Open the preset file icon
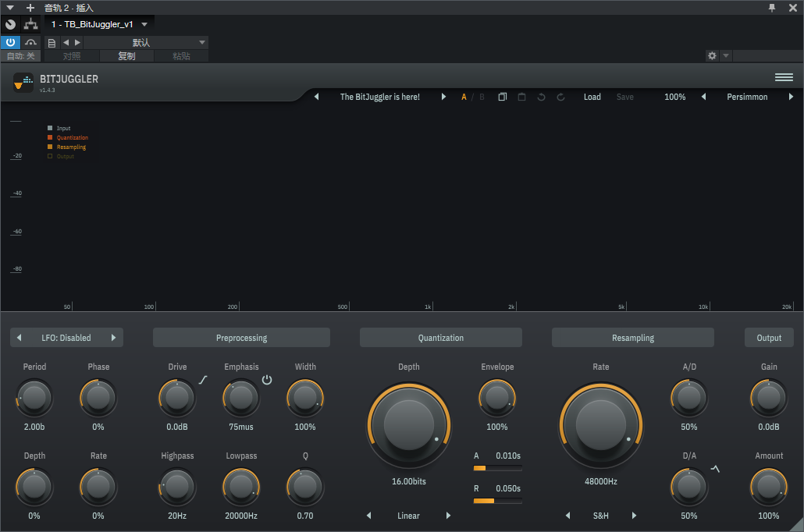The height and width of the screenshot is (532, 804). (x=52, y=43)
